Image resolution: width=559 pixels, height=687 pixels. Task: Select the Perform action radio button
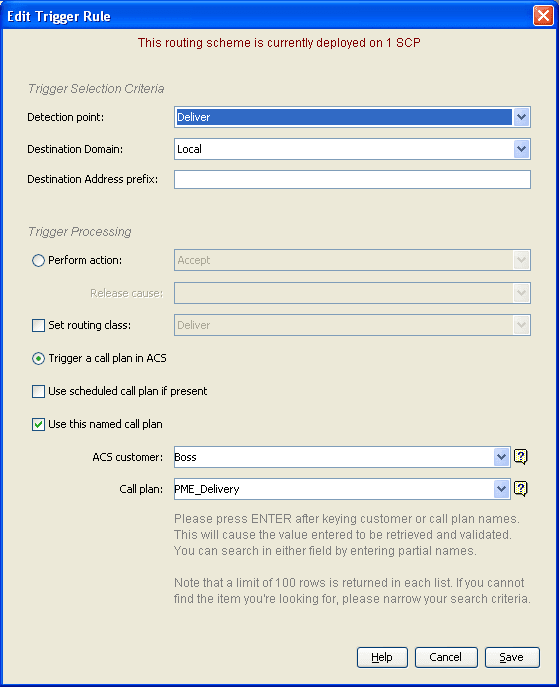coord(38,260)
